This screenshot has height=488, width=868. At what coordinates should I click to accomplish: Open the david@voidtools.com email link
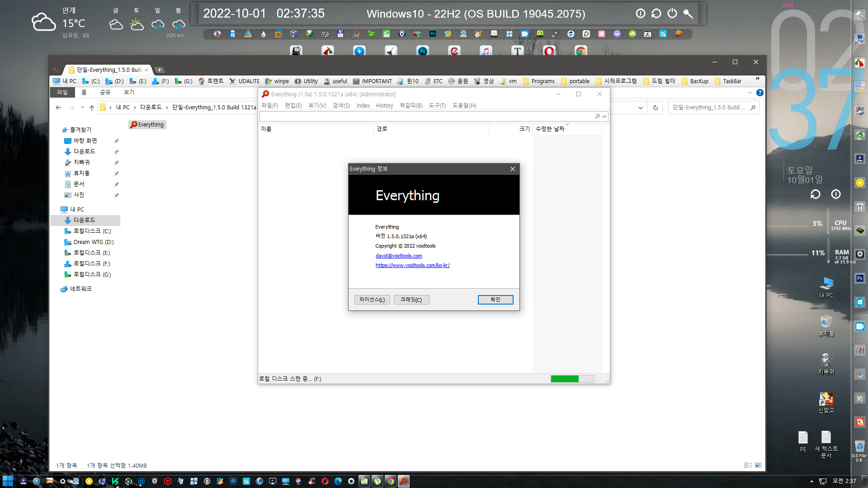399,256
